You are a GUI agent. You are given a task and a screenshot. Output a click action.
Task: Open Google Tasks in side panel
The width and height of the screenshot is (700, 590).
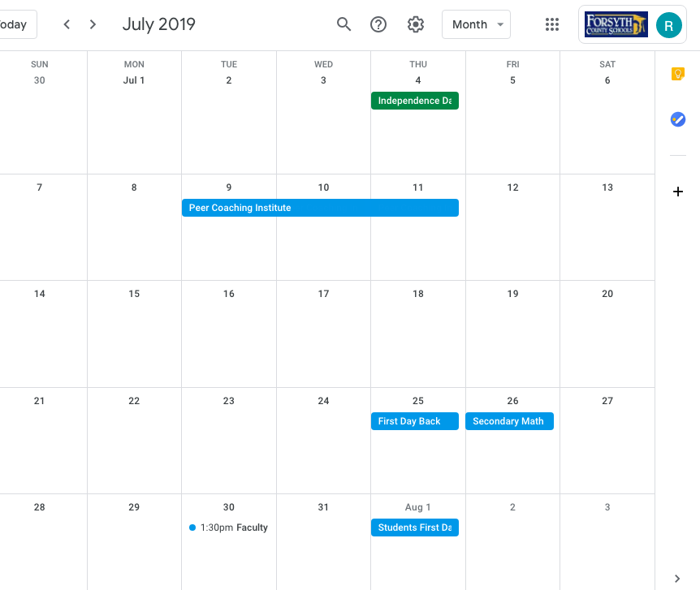point(678,119)
